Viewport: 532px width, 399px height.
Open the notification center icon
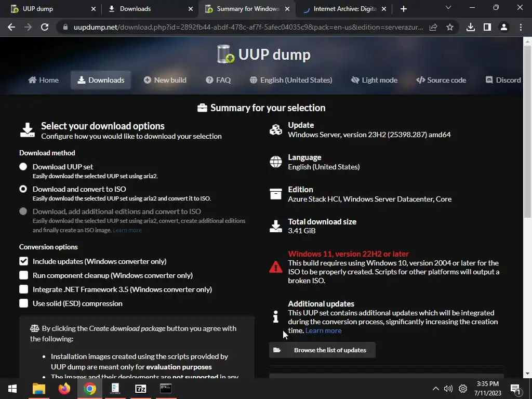click(516, 389)
